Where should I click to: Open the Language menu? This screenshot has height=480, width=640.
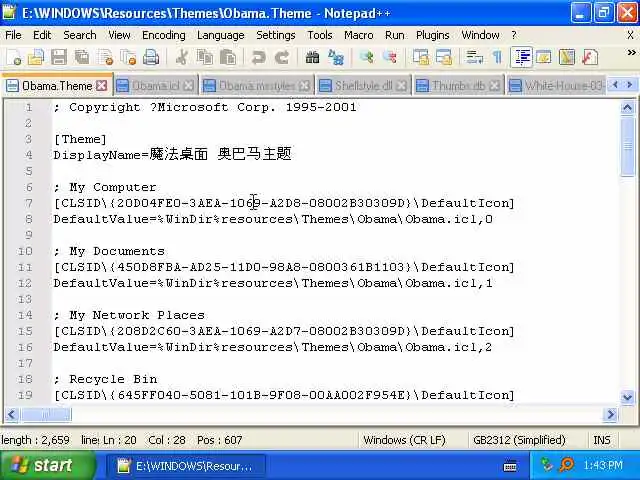pos(221,35)
